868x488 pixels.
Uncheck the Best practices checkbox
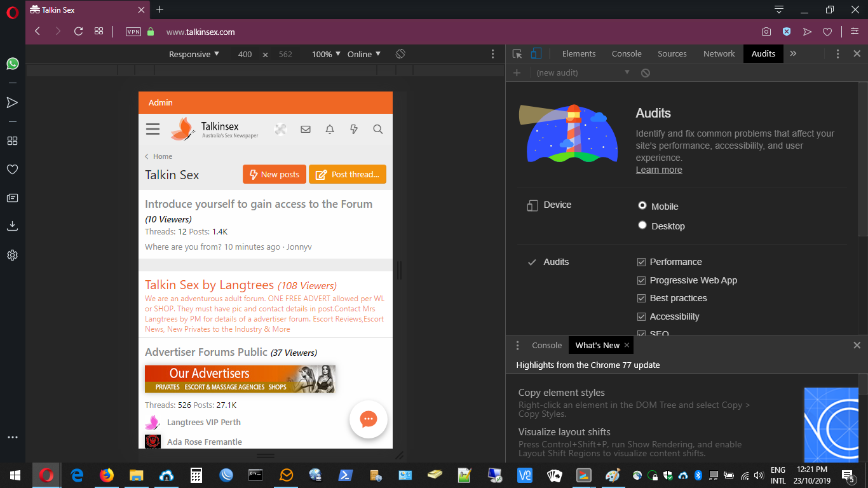641,298
